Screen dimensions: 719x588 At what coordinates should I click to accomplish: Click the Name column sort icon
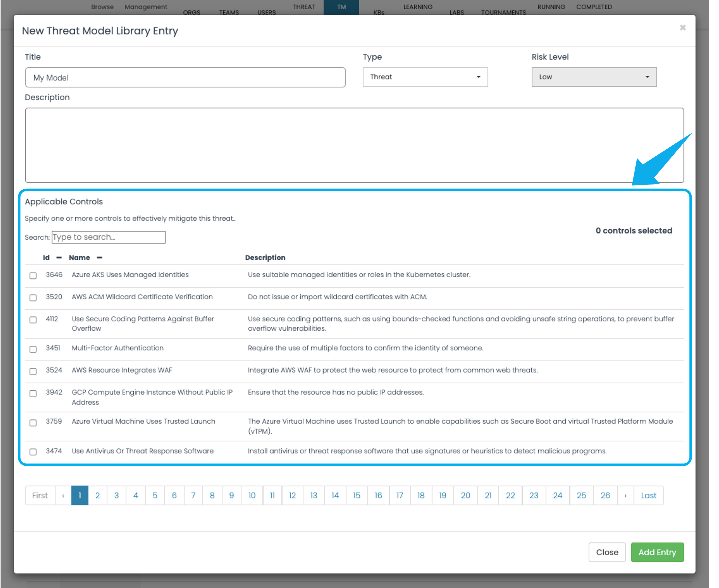(x=99, y=258)
